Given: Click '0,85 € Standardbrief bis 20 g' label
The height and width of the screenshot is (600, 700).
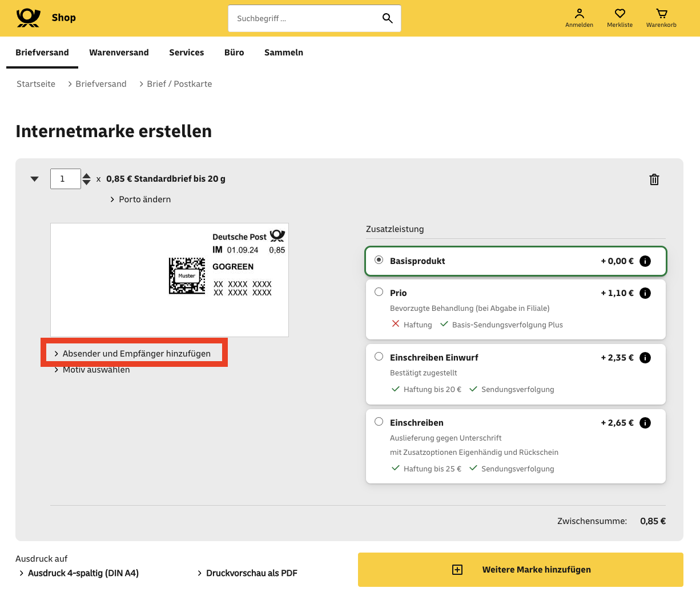Looking at the screenshot, I should pyautogui.click(x=166, y=179).
